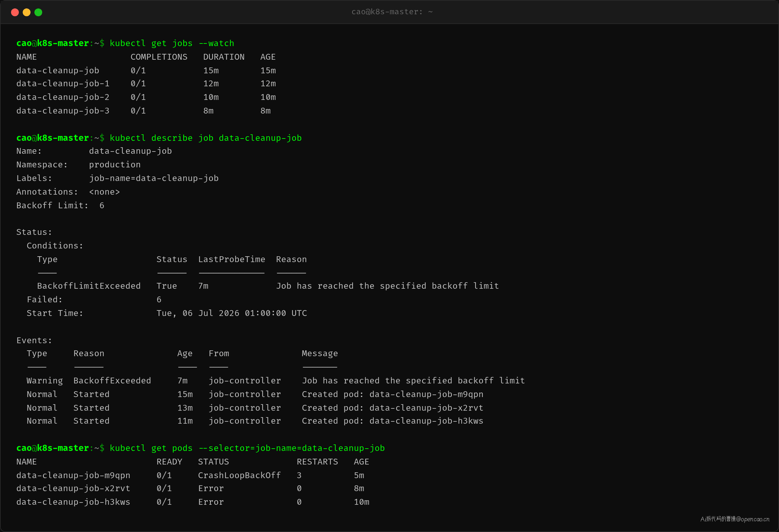The height and width of the screenshot is (532, 779).
Task: Click the 'CrashLoopBackOff' pod status
Action: tap(239, 475)
